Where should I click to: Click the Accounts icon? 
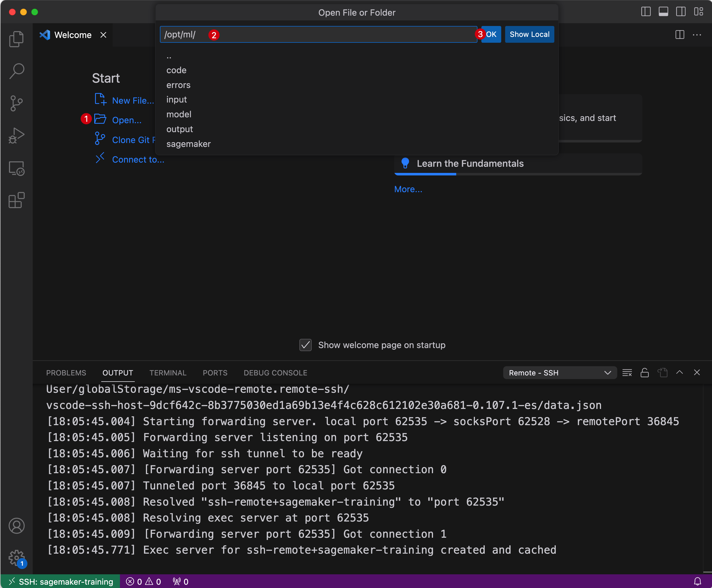(x=16, y=526)
